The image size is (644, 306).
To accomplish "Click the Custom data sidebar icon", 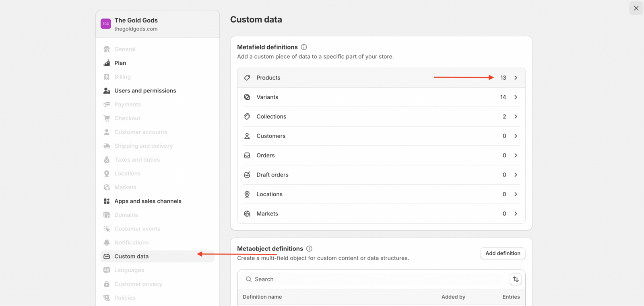I will pos(107,257).
